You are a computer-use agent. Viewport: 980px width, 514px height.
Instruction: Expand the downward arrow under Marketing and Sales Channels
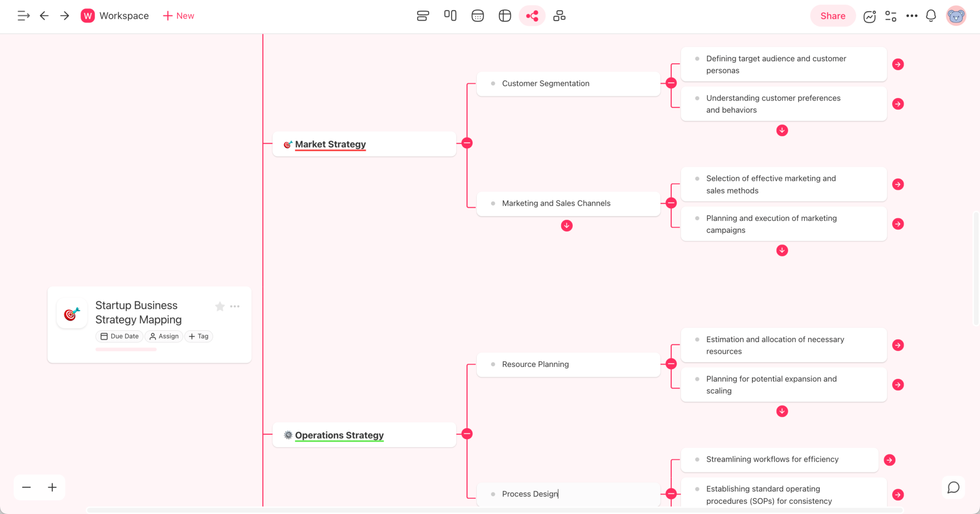pos(566,225)
